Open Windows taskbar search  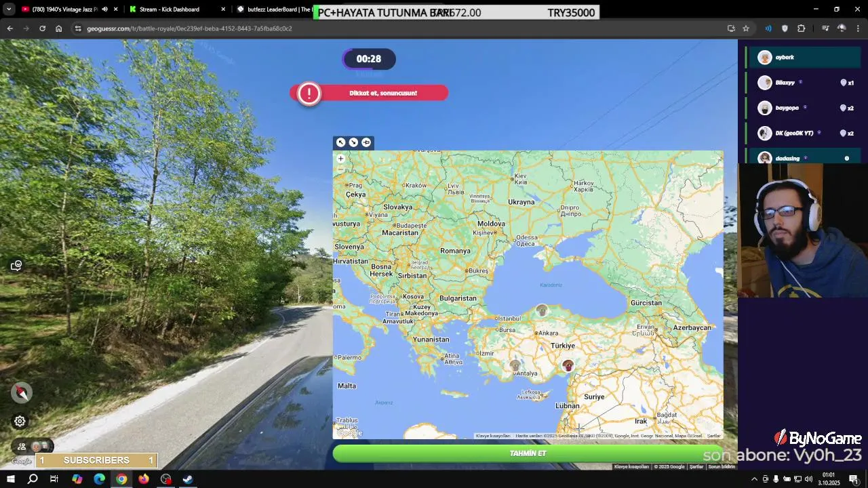point(32,479)
